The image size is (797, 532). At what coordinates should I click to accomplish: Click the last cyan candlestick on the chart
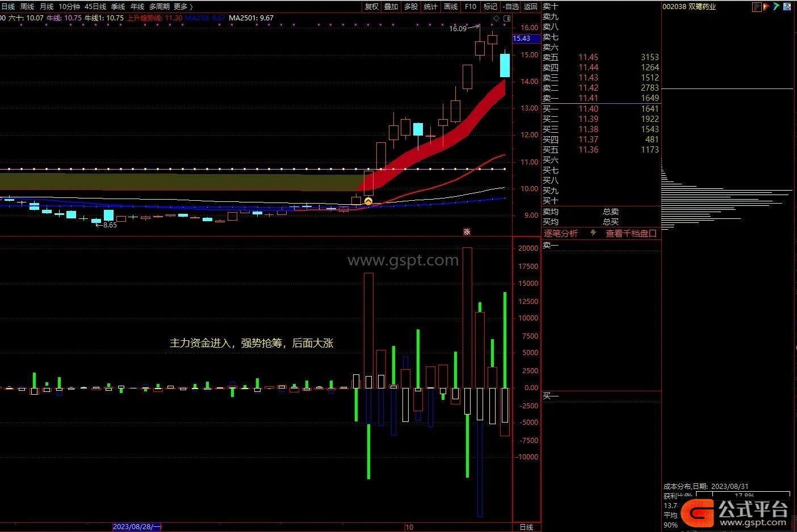tap(505, 65)
